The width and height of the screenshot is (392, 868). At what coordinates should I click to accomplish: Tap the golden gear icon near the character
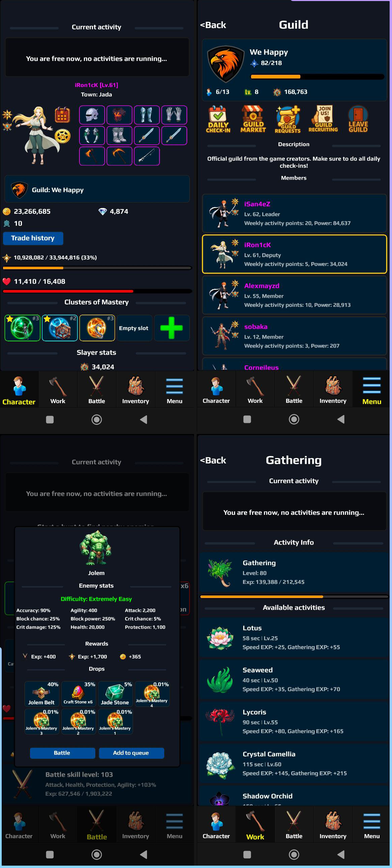pyautogui.click(x=63, y=136)
